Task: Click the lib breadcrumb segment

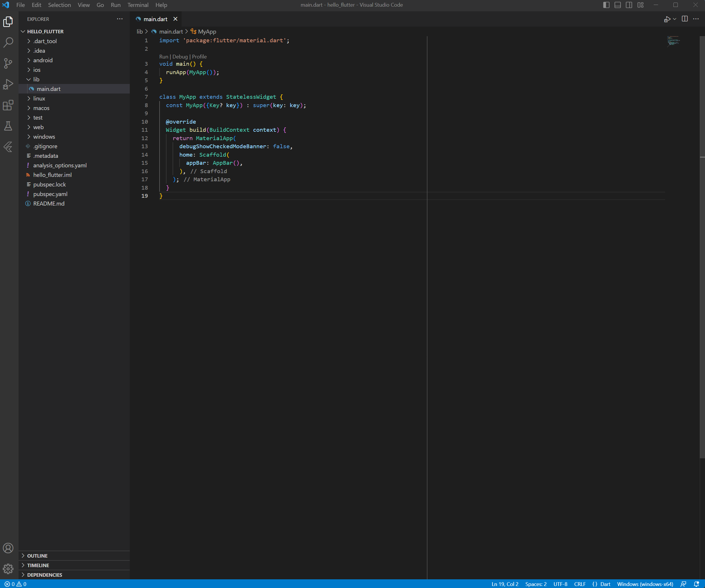Action: click(140, 32)
